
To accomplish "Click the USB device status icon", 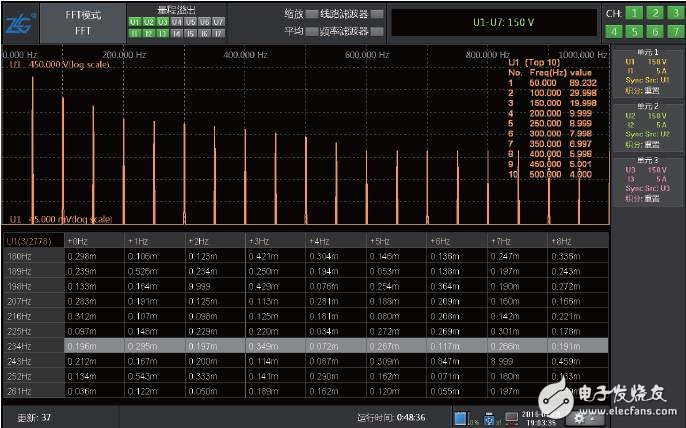I will click(489, 419).
